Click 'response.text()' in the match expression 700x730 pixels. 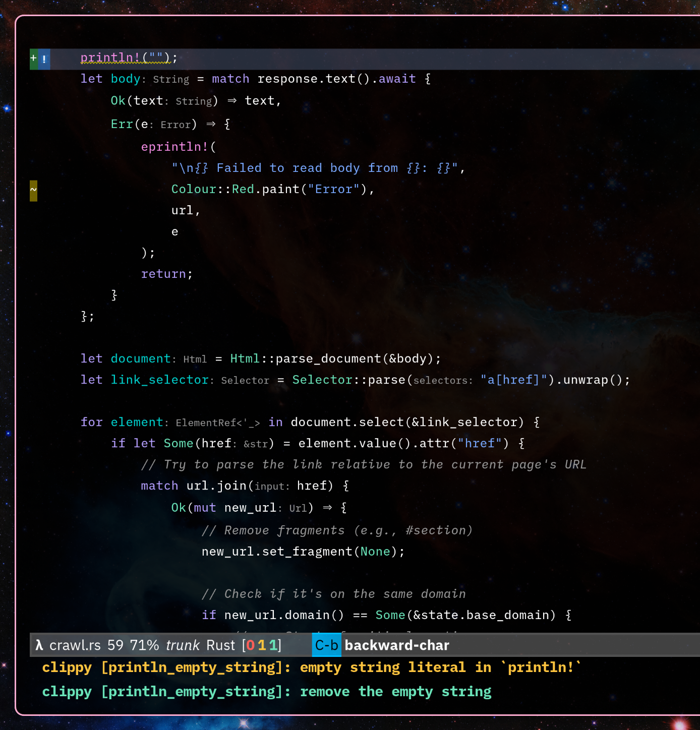(x=314, y=79)
